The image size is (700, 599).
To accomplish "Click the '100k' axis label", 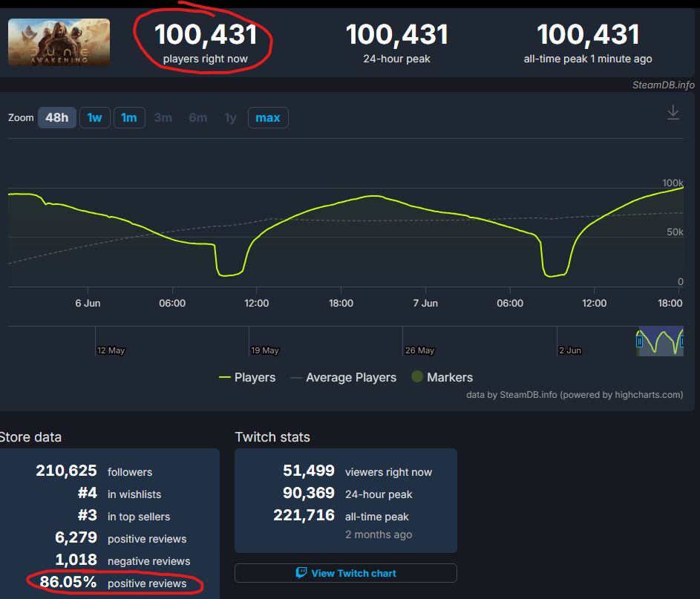I will (673, 183).
